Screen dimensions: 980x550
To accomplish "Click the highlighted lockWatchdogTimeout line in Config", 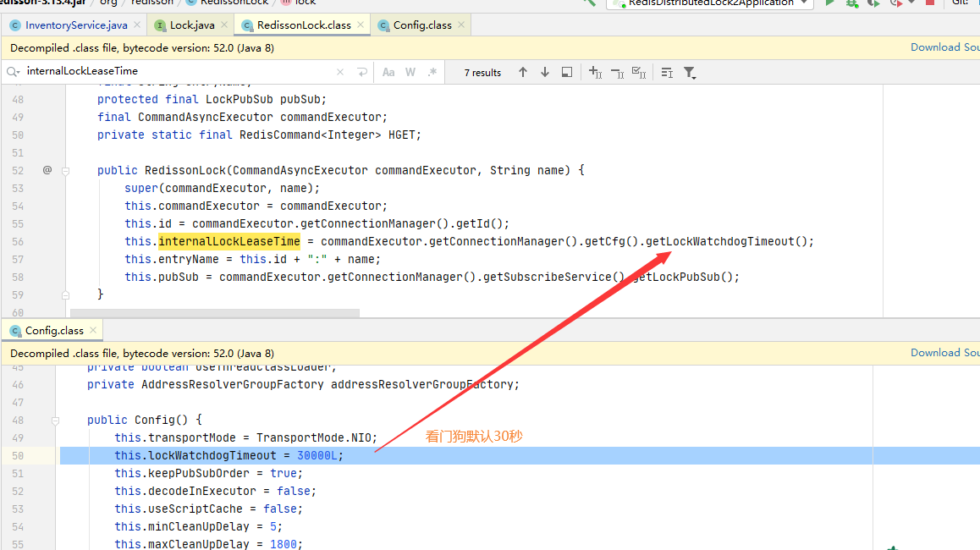I will coord(520,455).
